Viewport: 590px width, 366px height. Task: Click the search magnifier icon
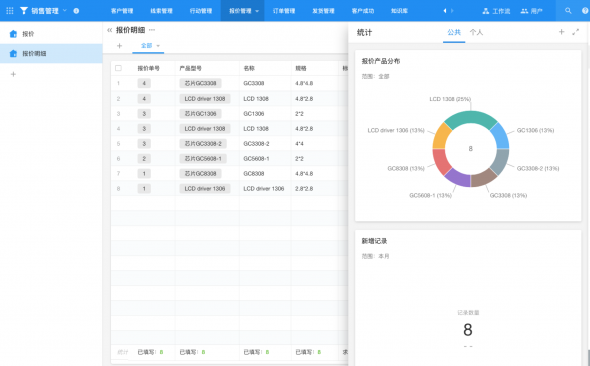click(568, 11)
